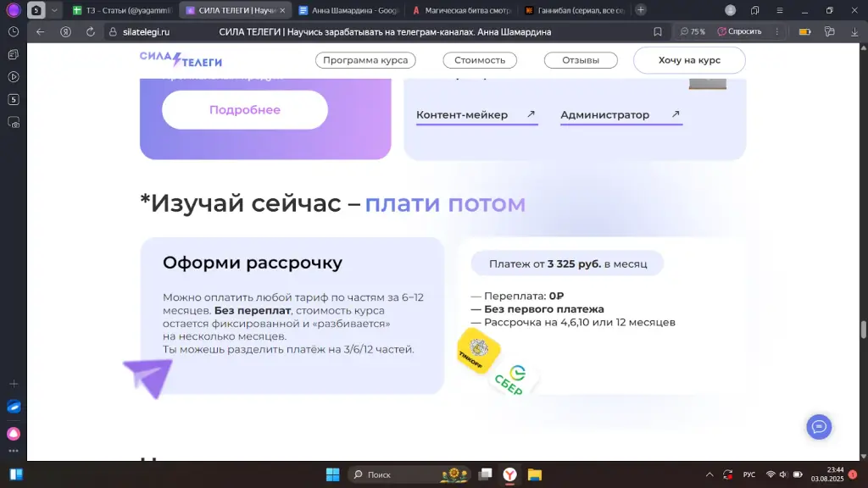This screenshot has width=868, height=488.
Task: Click the Yandex home icon in toolbar
Action: pos(65,32)
